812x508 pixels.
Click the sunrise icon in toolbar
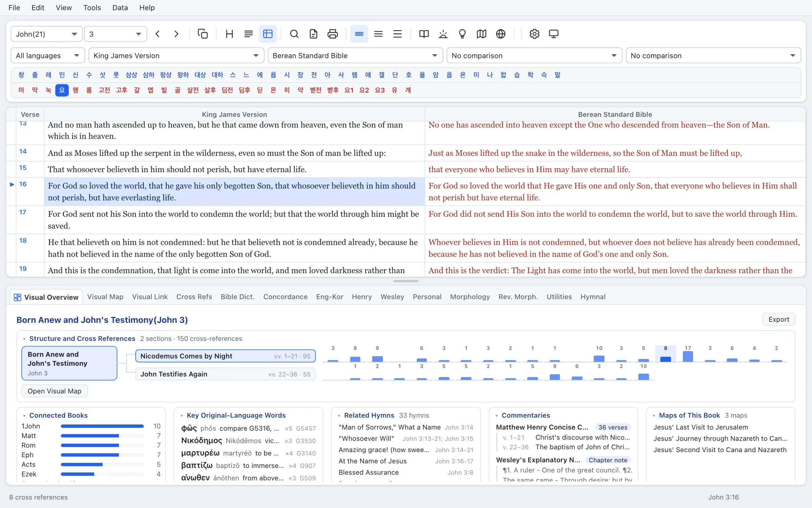[x=443, y=34]
